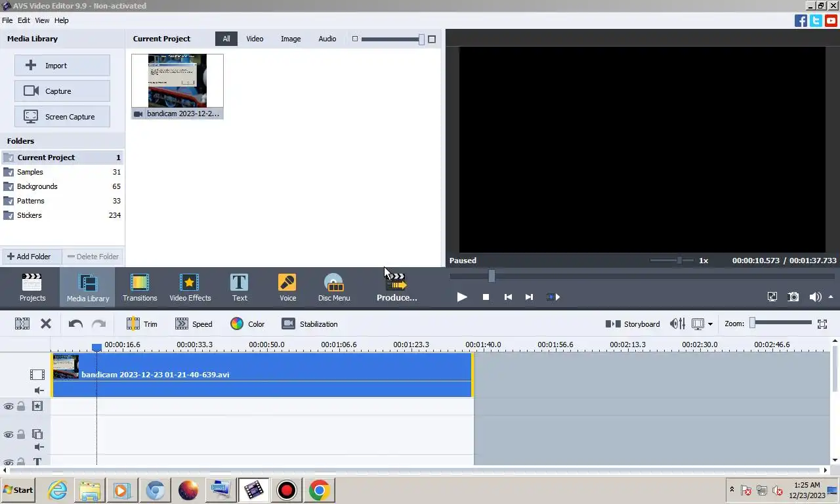This screenshot has width=840, height=504.
Task: Stop the preview playback
Action: click(486, 297)
